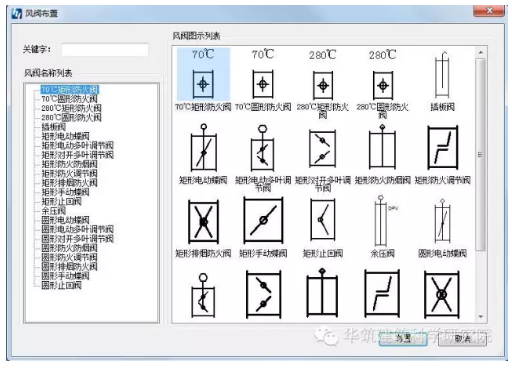This screenshot has width=512, height=369.
Task: Choose the 插板阀 slide damper icon
Action: coord(443,75)
